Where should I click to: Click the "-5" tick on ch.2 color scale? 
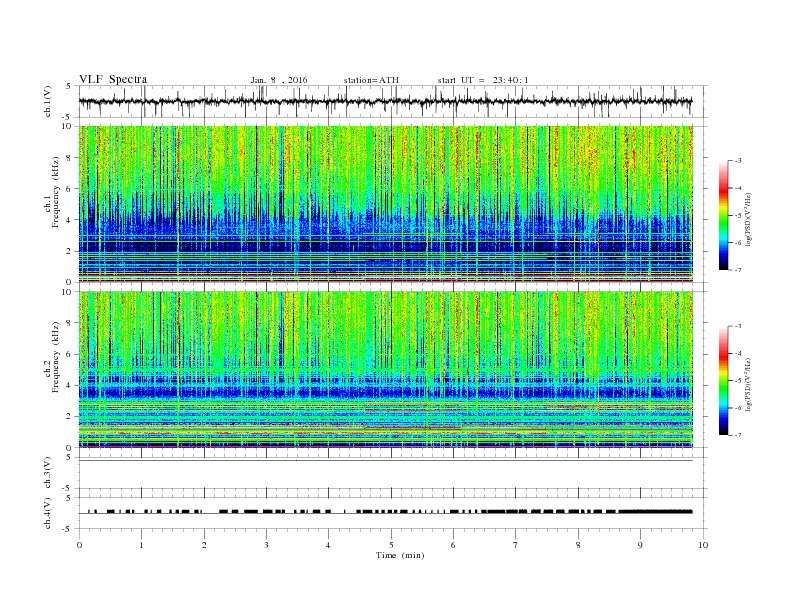[x=738, y=380]
